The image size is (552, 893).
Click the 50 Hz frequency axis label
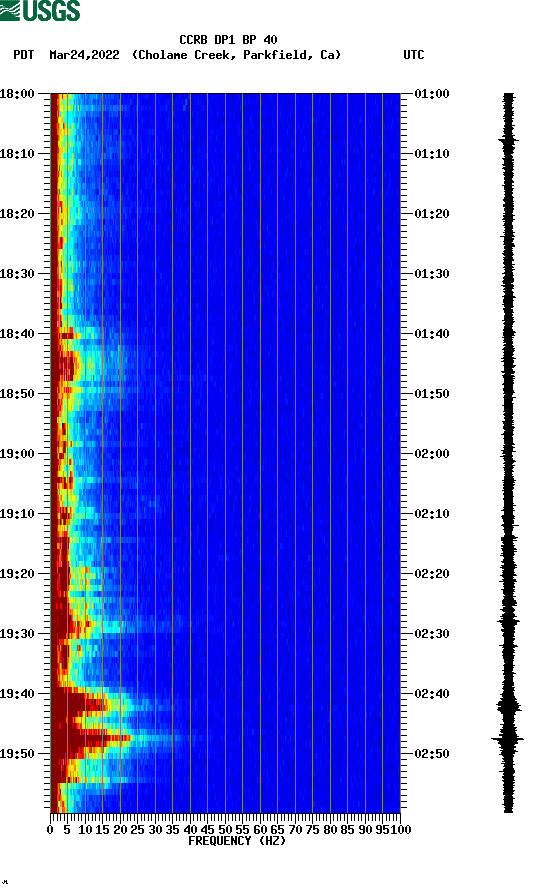225,830
